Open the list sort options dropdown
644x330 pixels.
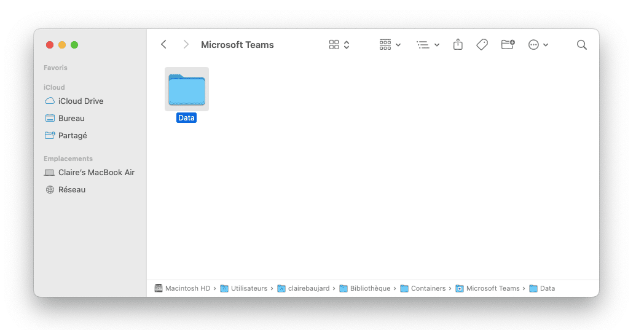click(428, 45)
